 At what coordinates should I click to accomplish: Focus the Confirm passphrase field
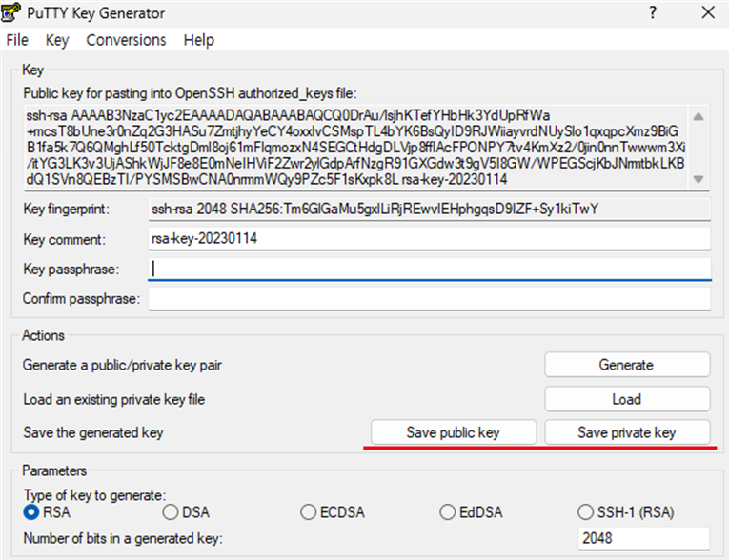pyautogui.click(x=430, y=299)
